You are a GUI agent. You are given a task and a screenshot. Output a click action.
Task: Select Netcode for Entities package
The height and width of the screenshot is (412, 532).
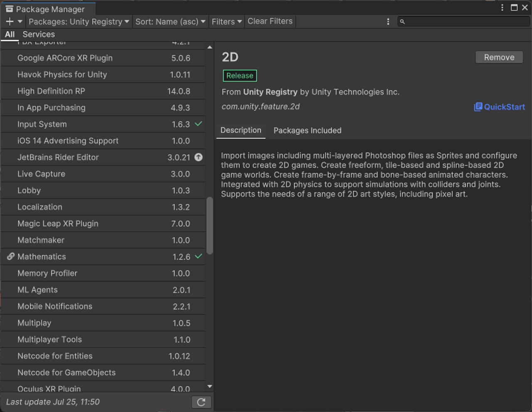pyautogui.click(x=103, y=356)
